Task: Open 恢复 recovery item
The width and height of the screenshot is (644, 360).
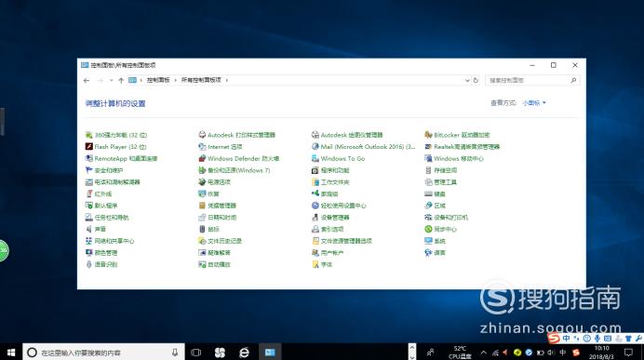Action: pos(209,193)
